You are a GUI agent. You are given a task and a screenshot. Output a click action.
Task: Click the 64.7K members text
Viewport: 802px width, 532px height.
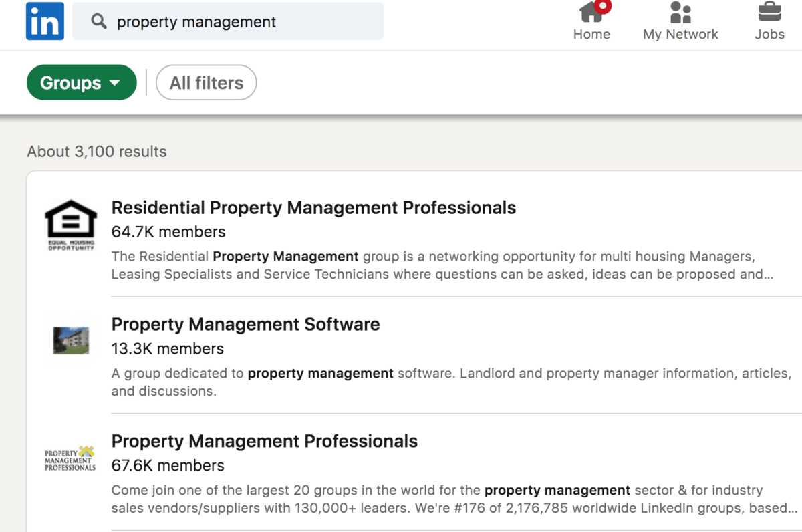[168, 232]
